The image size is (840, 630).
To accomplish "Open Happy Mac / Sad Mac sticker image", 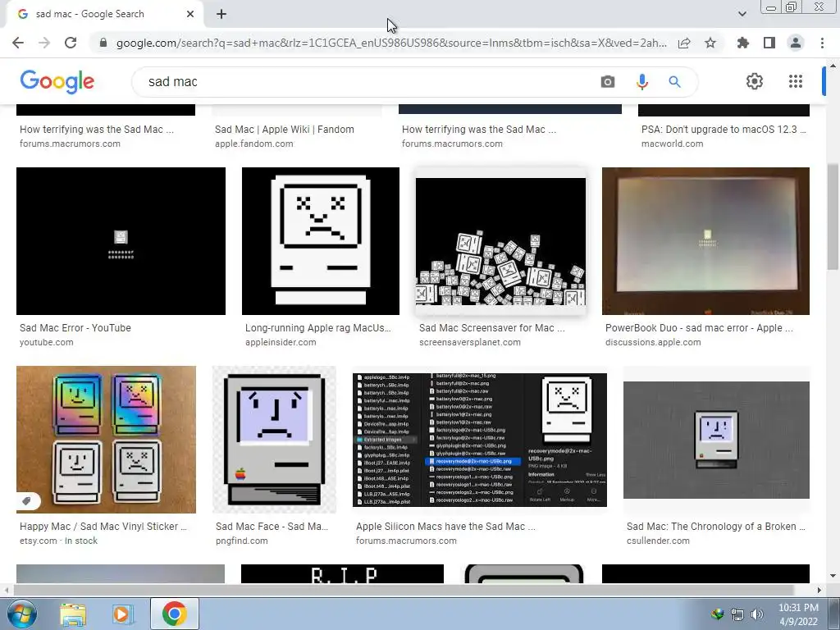I will (x=106, y=440).
